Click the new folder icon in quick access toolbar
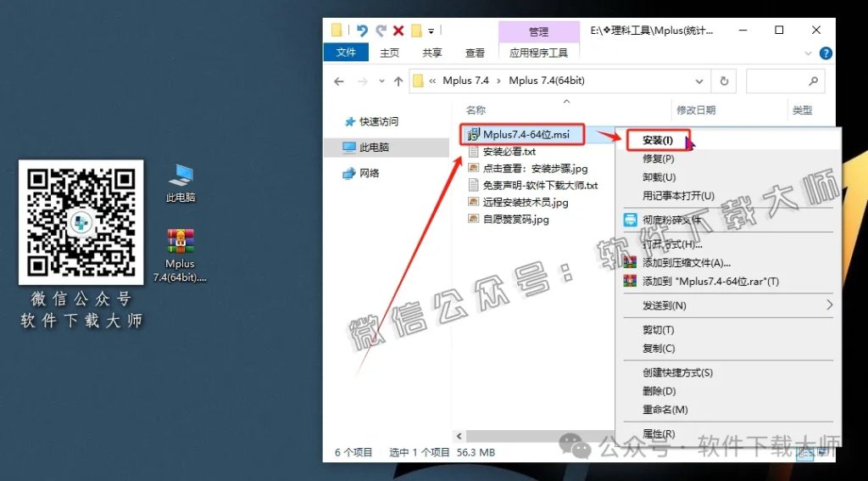The width and height of the screenshot is (868, 481). (x=416, y=31)
